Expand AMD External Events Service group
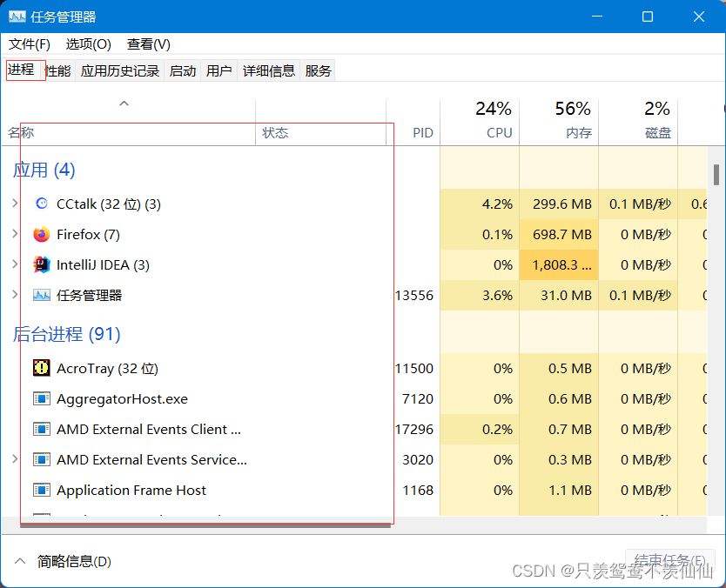 [15, 459]
